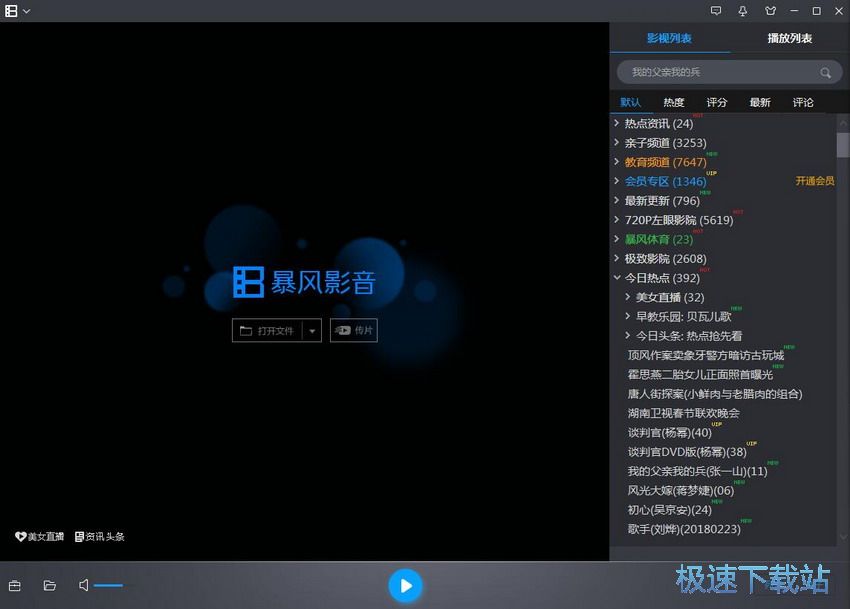Open the dropdown chevron next to top-left logo
This screenshot has height=609, width=850.
[x=27, y=11]
